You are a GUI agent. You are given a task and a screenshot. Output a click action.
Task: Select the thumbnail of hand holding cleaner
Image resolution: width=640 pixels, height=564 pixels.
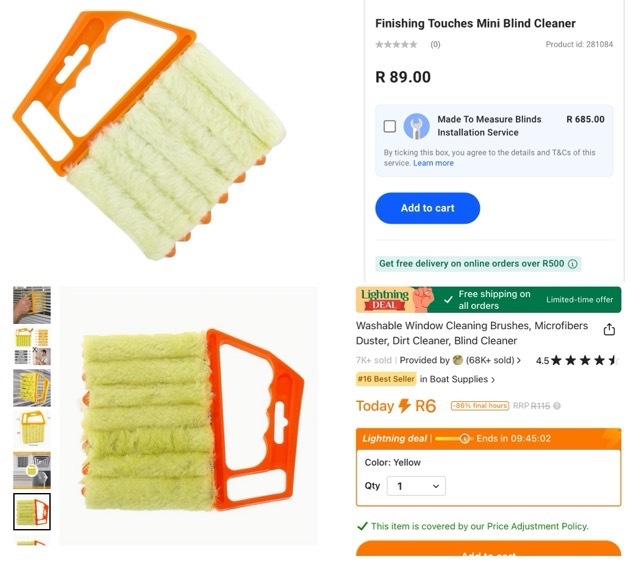[x=32, y=305]
